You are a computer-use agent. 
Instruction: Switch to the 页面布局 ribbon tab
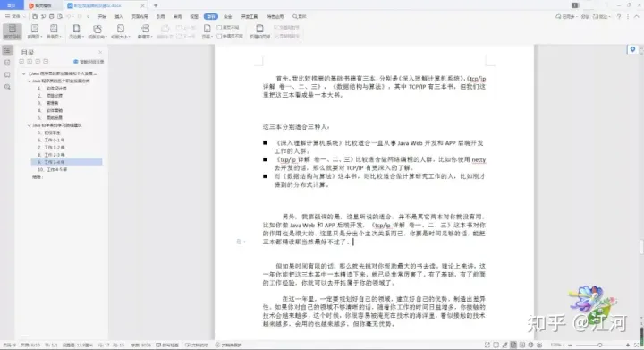coord(140,16)
